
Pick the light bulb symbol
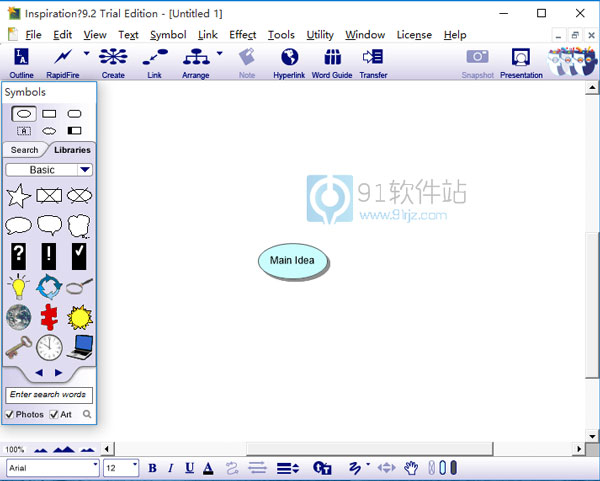coord(18,287)
